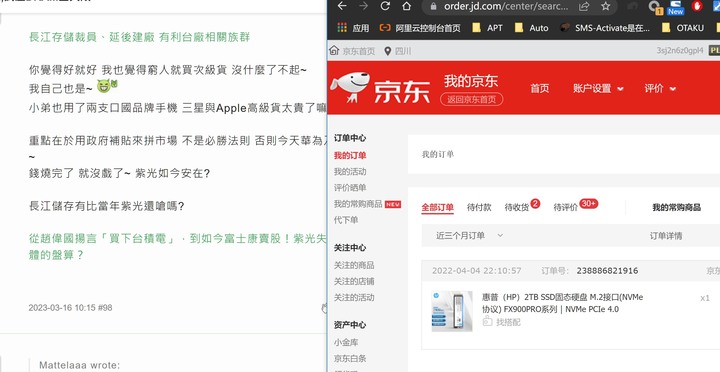Click the username 3sj2n6z0gpl4
720x372 pixels.
(x=679, y=51)
